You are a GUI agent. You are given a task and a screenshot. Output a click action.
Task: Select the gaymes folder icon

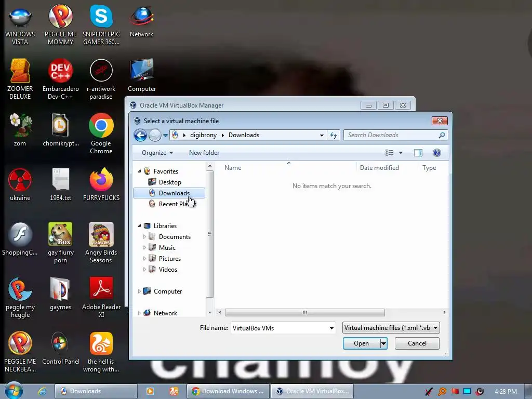(60, 294)
